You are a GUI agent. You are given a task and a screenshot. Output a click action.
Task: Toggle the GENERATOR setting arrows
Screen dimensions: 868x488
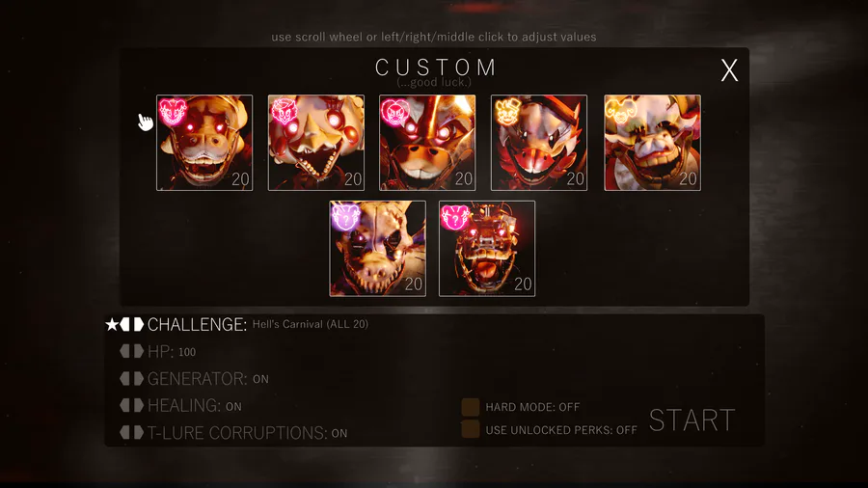point(132,378)
